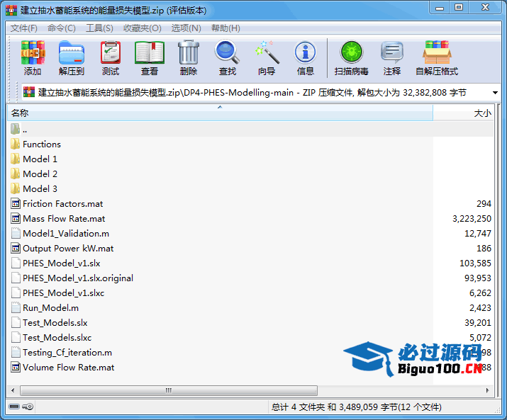Click the Test (测试) archive icon

[111, 52]
